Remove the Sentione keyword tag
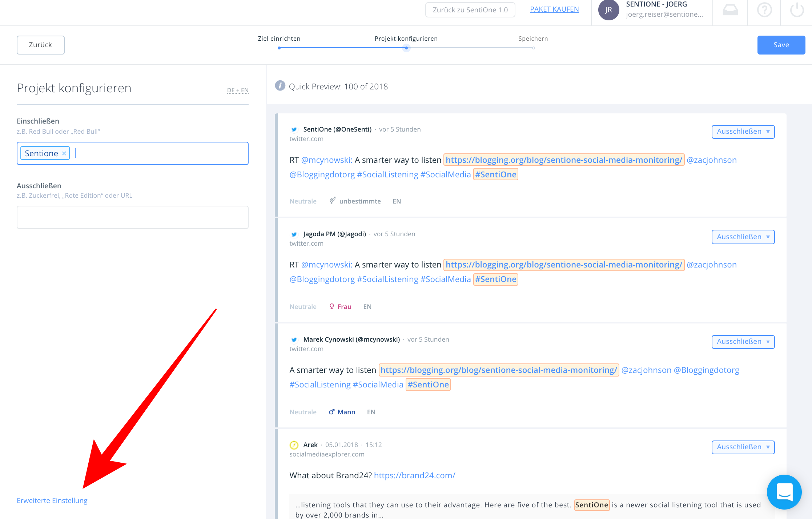The image size is (812, 519). click(x=64, y=153)
